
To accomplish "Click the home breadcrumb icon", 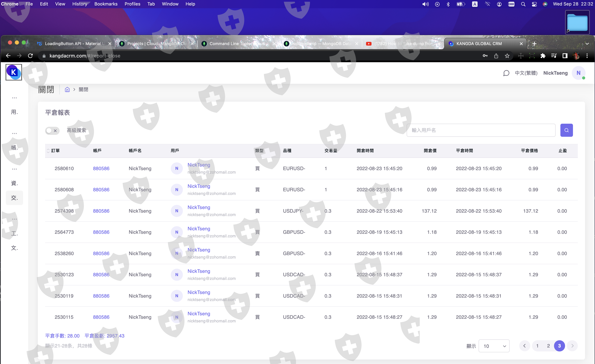I will tap(67, 90).
